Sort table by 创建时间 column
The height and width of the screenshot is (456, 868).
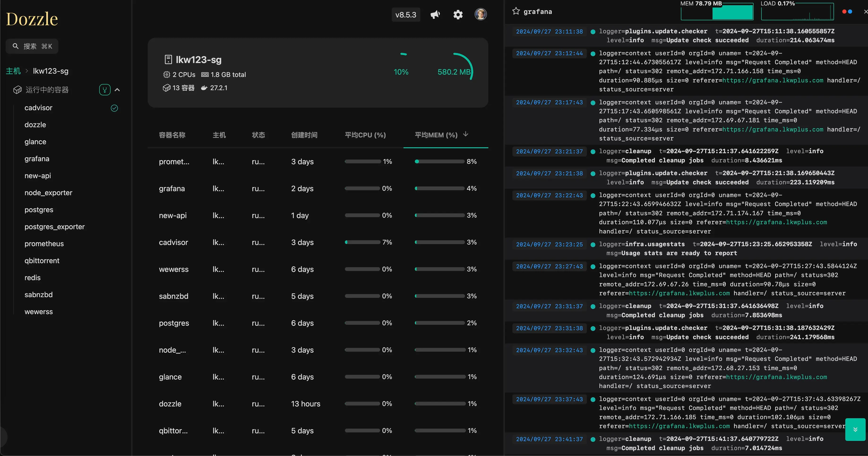point(304,135)
